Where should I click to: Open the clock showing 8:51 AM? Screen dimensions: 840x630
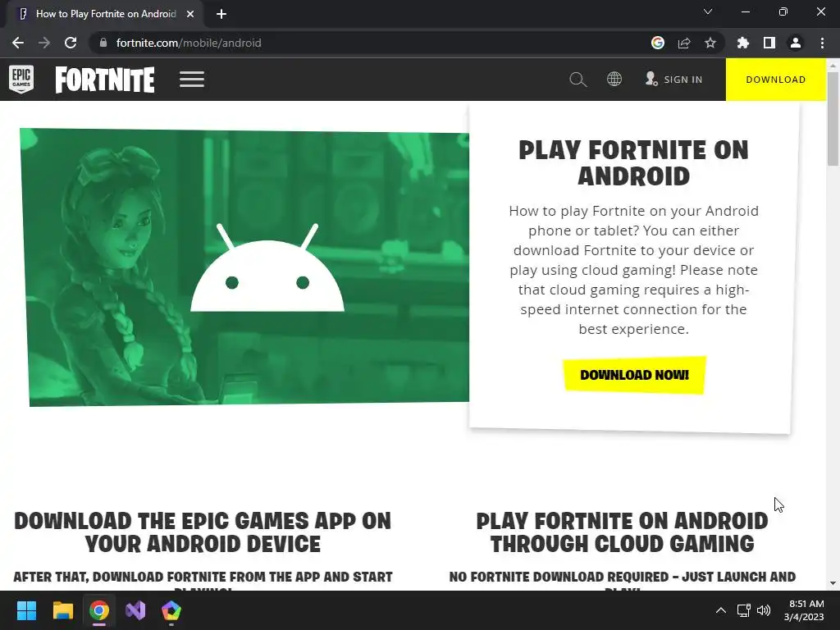pyautogui.click(x=804, y=610)
